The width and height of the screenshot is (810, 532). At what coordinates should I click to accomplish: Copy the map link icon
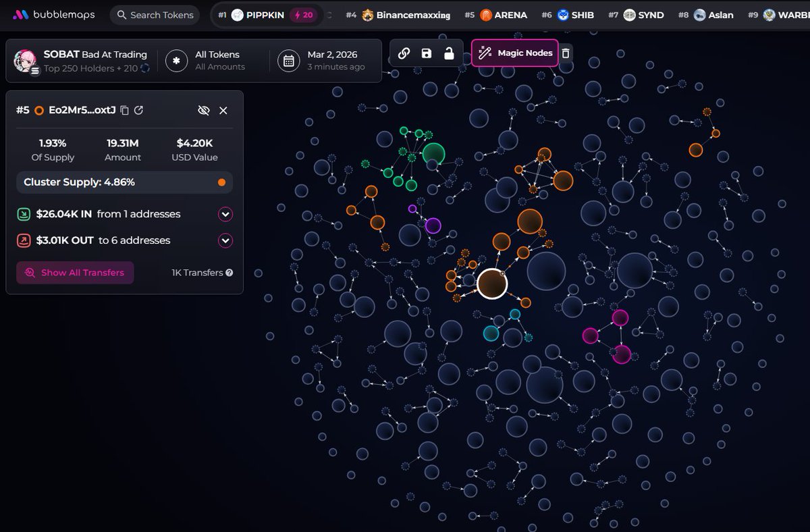(x=404, y=53)
